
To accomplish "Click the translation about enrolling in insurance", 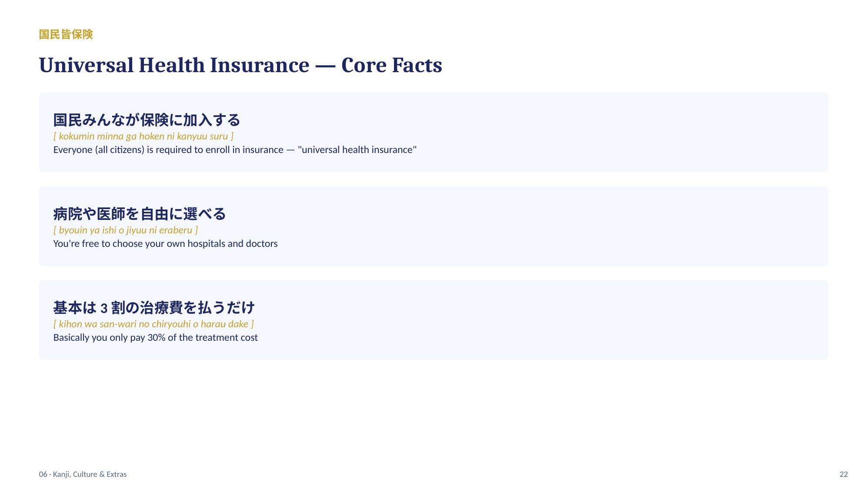I will click(235, 150).
